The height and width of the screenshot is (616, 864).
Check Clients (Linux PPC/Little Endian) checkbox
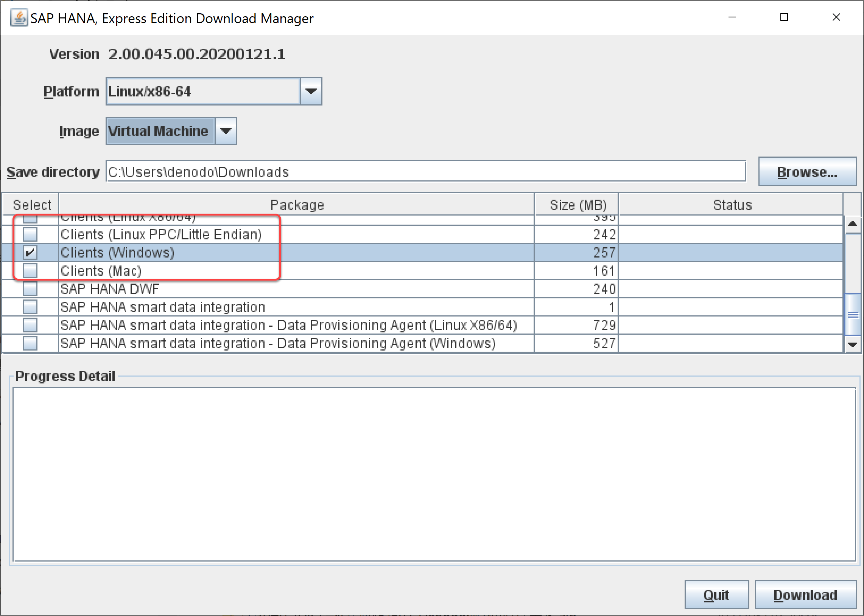click(x=30, y=234)
